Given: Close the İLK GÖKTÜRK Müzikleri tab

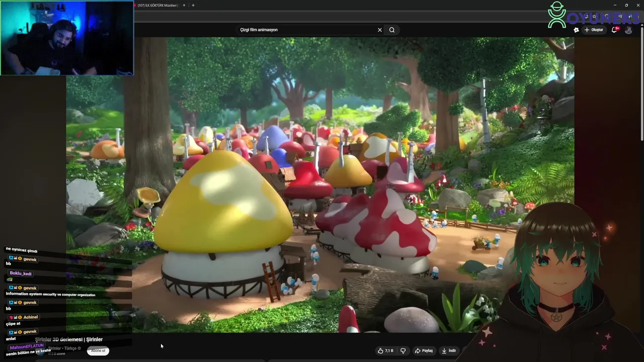Looking at the screenshot, I should 184,5.
